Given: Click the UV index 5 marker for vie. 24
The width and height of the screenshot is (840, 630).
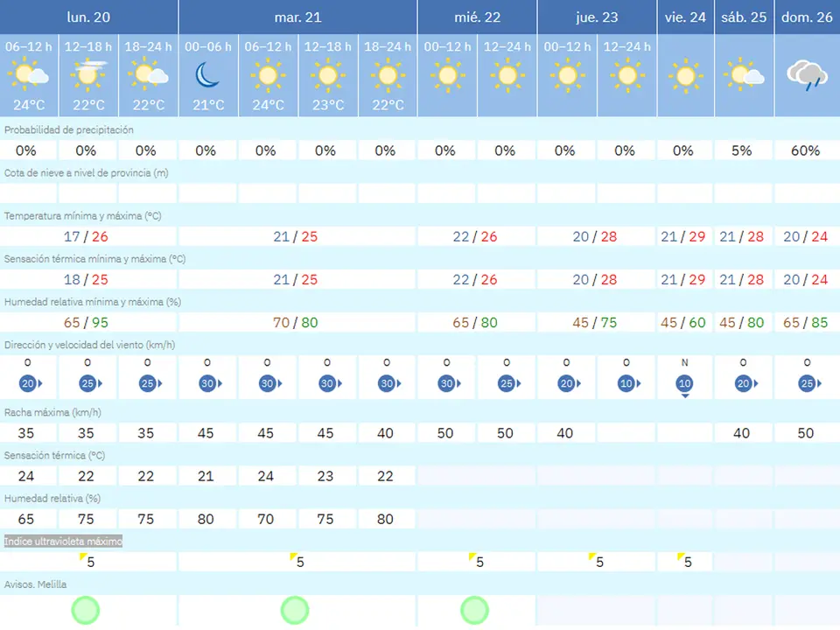Looking at the screenshot, I should [x=684, y=561].
